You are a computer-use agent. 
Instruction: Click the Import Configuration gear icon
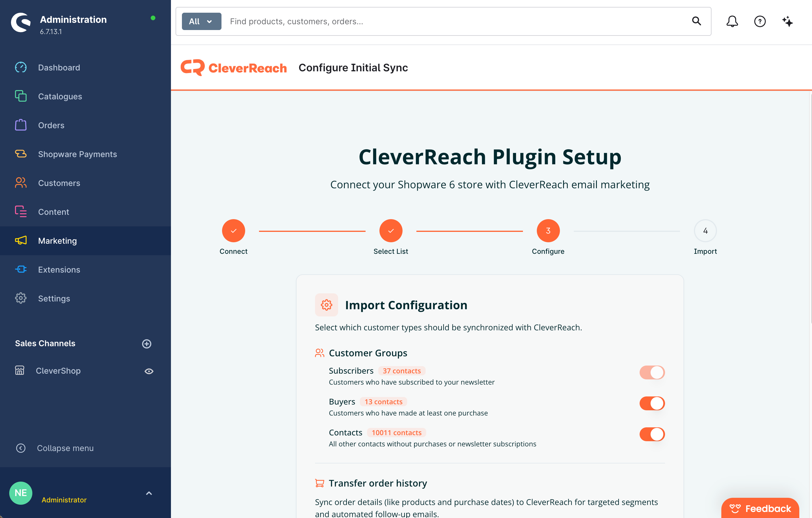[x=326, y=305]
